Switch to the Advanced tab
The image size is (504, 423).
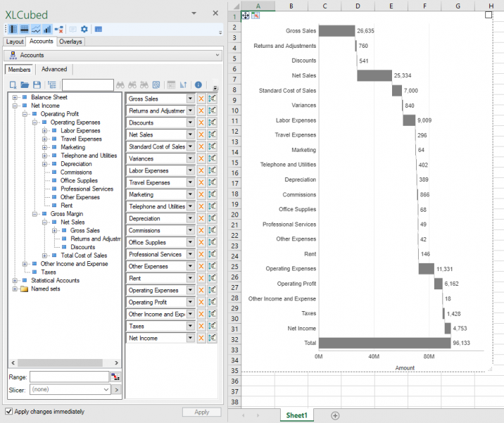click(x=54, y=70)
